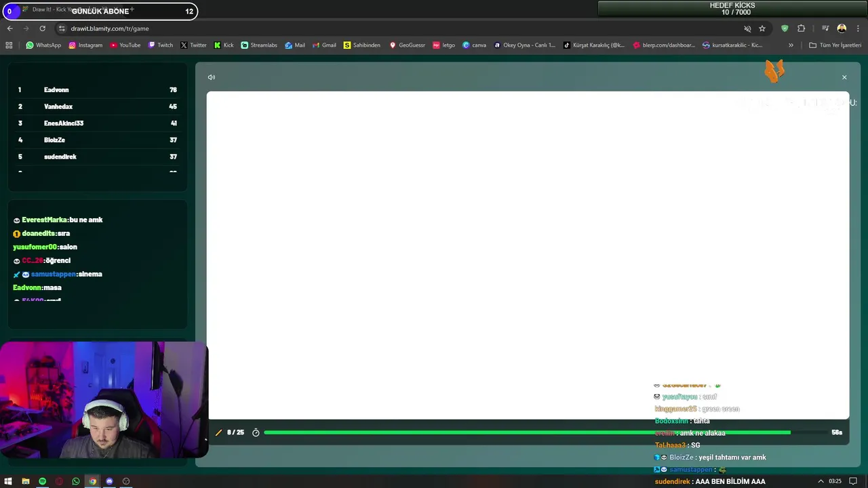Image resolution: width=868 pixels, height=488 pixels.
Task: Open OBS Studio from taskbar
Action: coord(126,481)
